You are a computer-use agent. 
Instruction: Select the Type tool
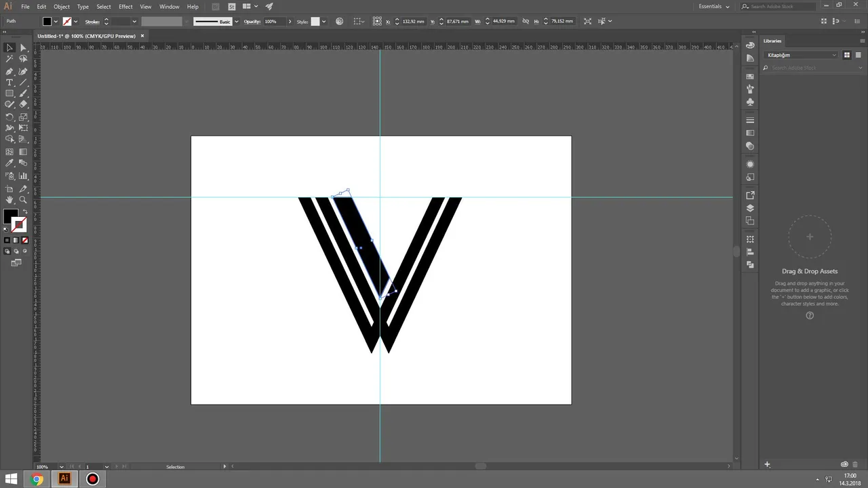(x=9, y=82)
